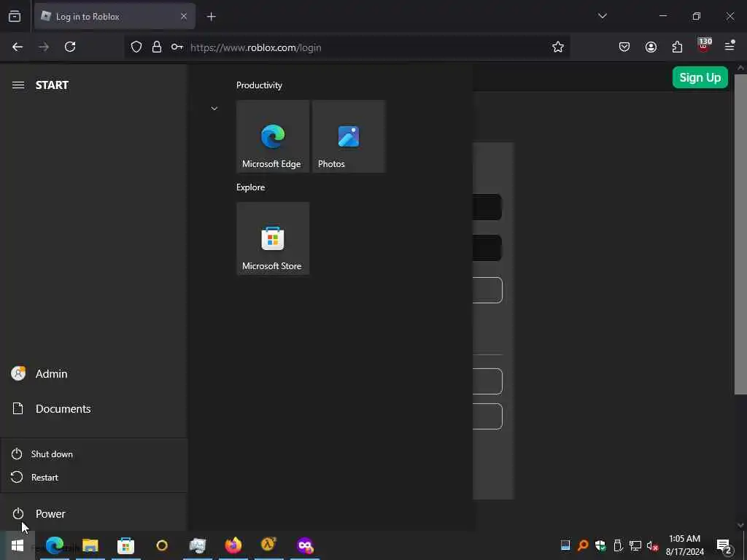The image size is (747, 560).
Task: Go back in the Firefox browser
Action: coord(18,47)
